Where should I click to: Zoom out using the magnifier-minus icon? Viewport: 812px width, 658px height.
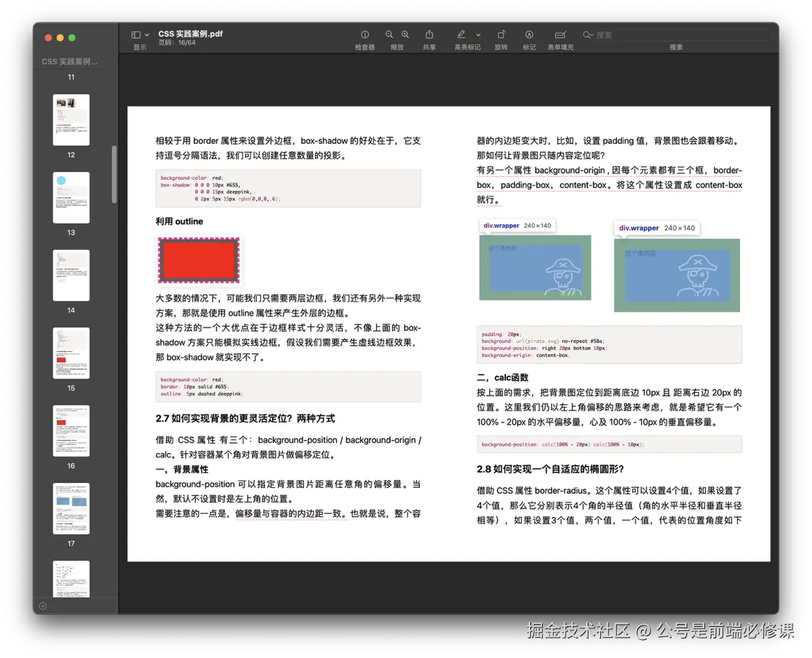[389, 34]
